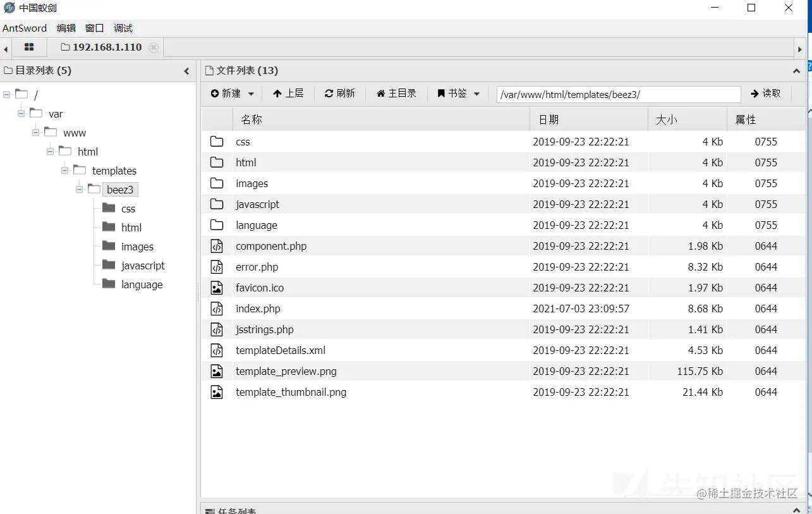Focus the path input field

619,94
